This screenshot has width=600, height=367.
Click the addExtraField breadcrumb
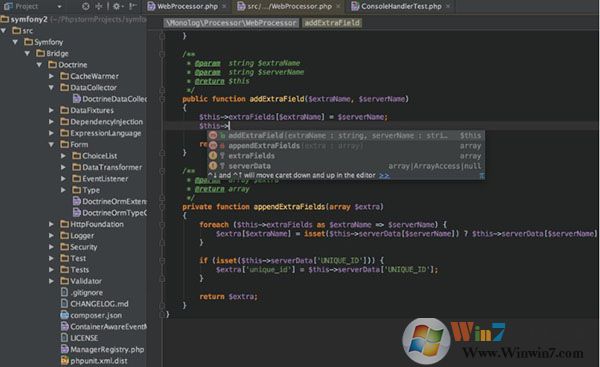click(332, 23)
